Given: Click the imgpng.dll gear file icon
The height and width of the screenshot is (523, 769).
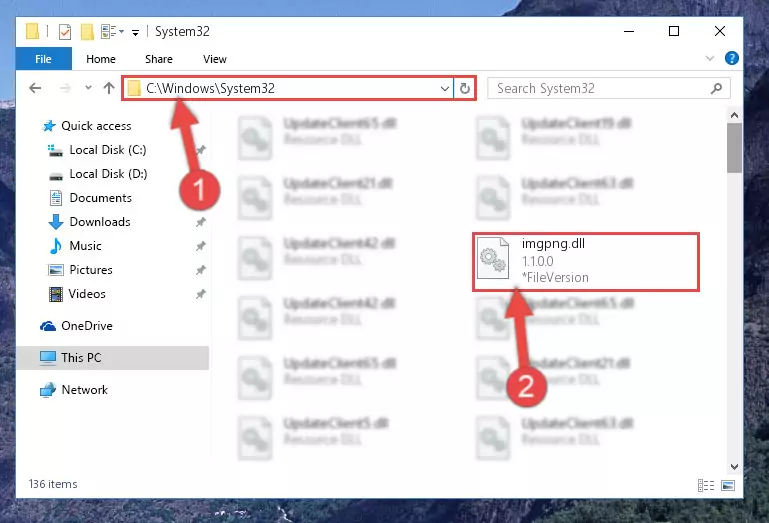Looking at the screenshot, I should click(x=493, y=258).
